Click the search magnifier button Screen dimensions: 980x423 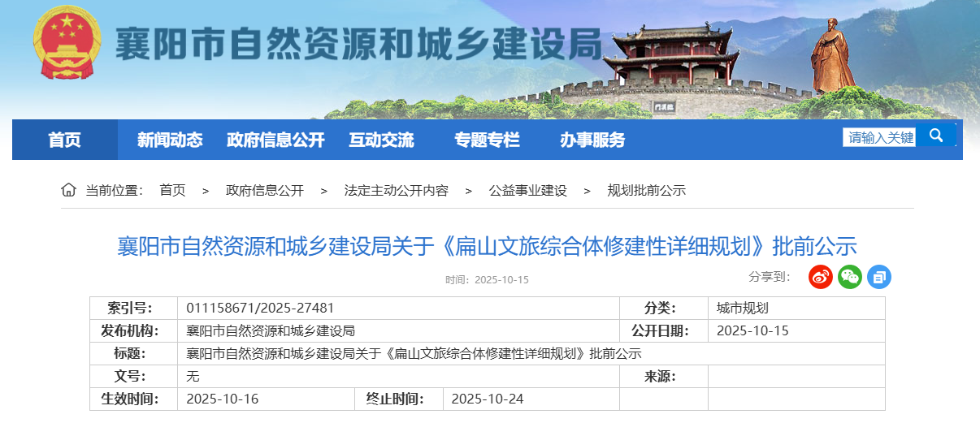[936, 136]
